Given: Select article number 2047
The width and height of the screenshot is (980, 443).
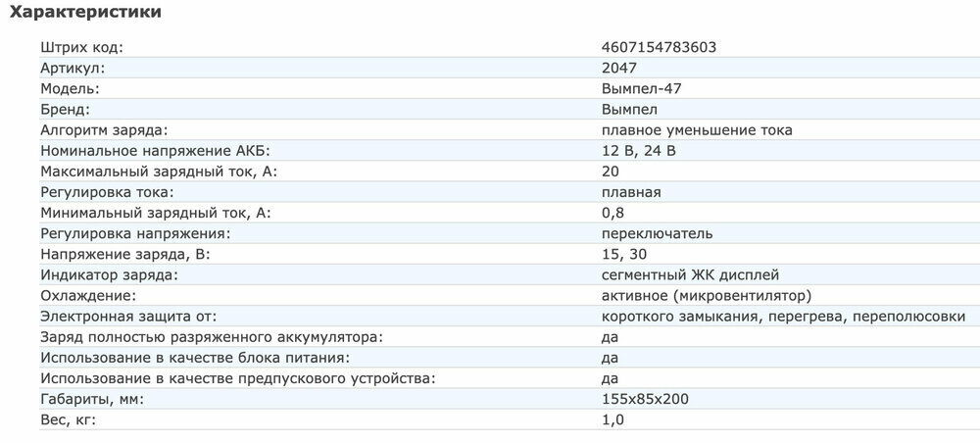Looking at the screenshot, I should click(618, 68).
